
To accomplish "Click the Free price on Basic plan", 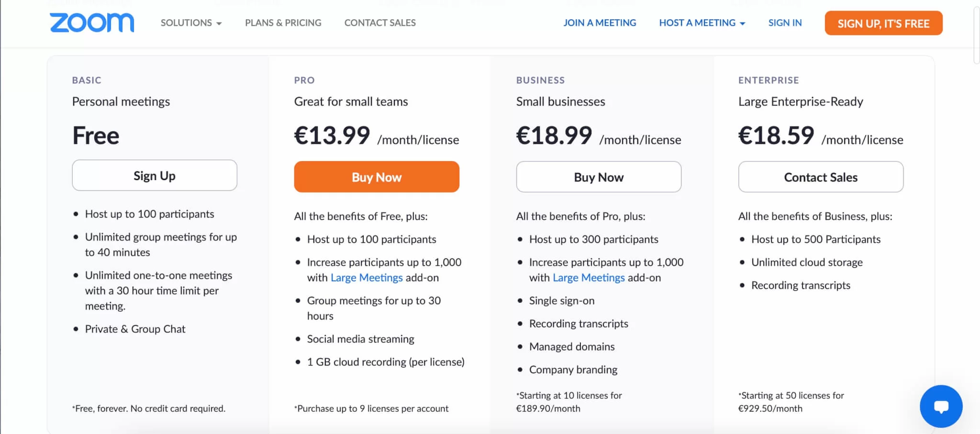I will 95,136.
